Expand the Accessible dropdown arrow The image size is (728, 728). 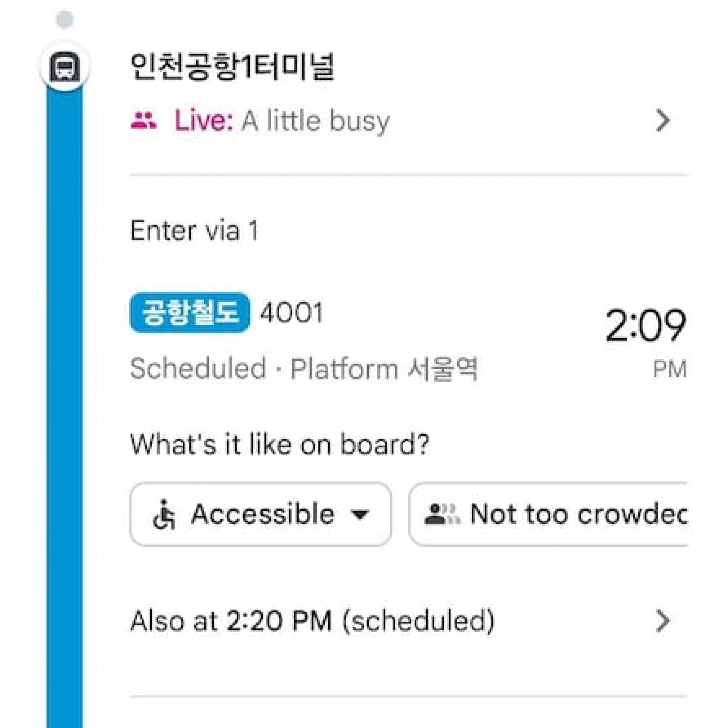pyautogui.click(x=360, y=514)
